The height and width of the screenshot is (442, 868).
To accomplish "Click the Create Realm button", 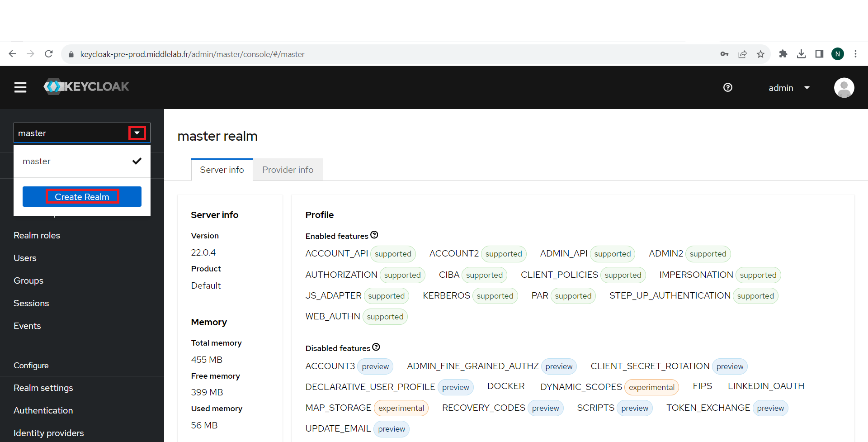I will [x=82, y=196].
